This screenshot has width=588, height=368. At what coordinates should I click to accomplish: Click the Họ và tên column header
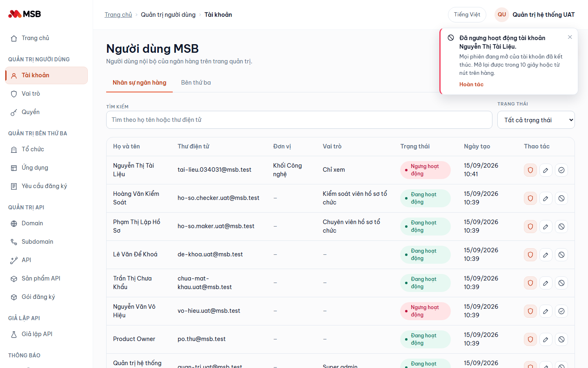click(127, 146)
